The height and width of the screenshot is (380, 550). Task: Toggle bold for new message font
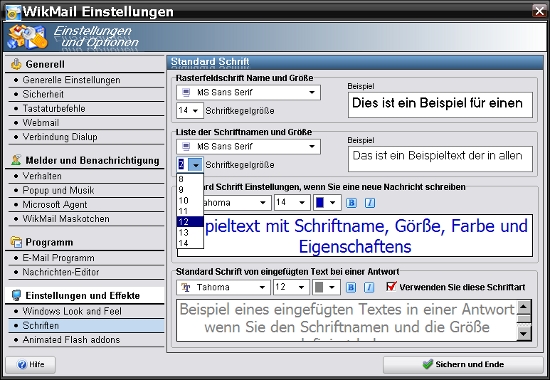pyautogui.click(x=351, y=203)
